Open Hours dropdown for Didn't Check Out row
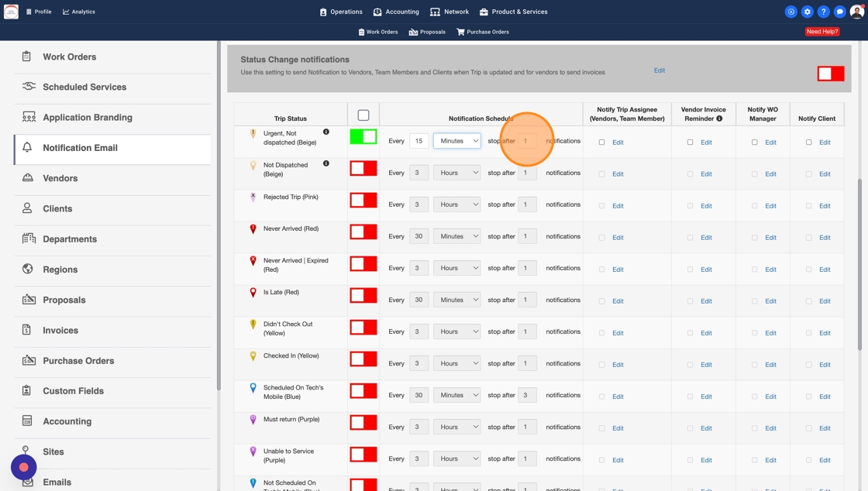The width and height of the screenshot is (868, 491). coord(457,331)
